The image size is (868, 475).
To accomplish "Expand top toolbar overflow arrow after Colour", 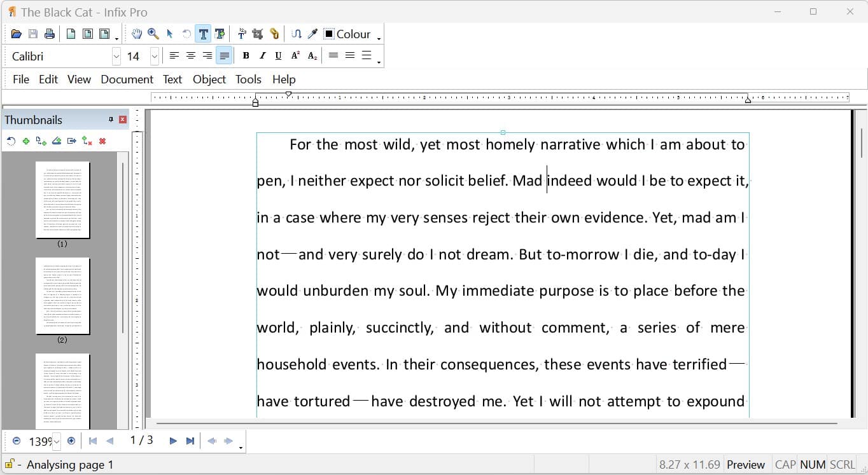I will pyautogui.click(x=379, y=39).
